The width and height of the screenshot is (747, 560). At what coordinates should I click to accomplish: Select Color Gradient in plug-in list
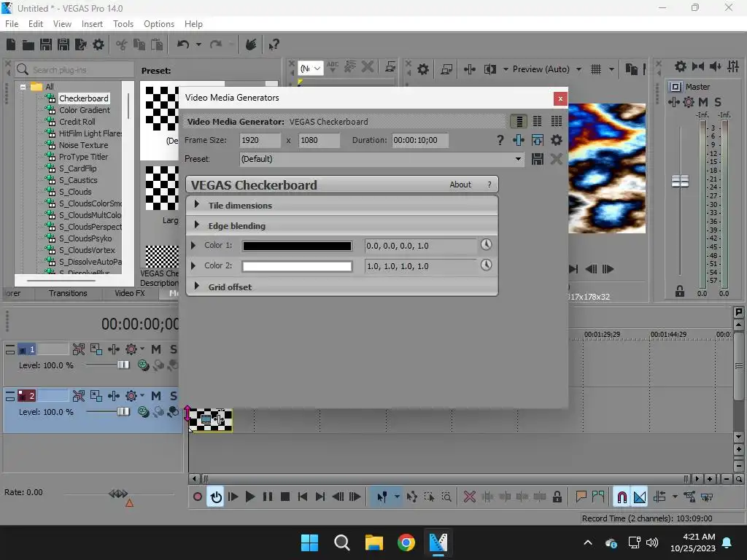tap(85, 110)
